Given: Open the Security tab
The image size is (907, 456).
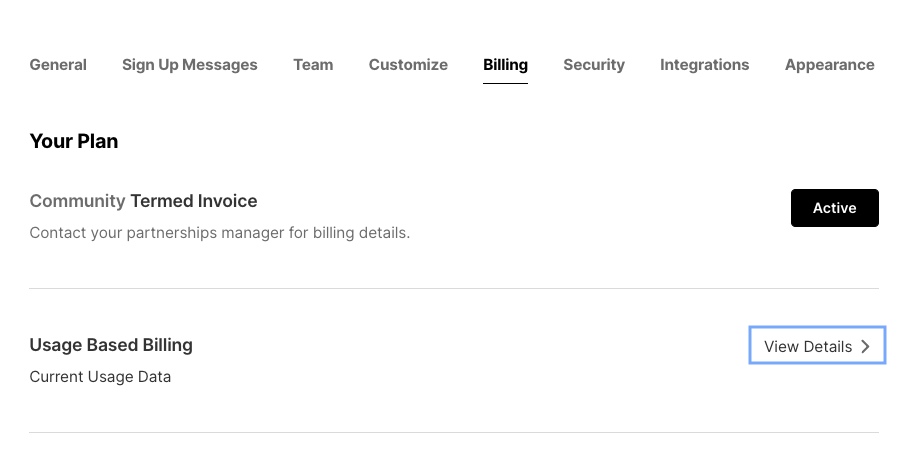Looking at the screenshot, I should pyautogui.click(x=594, y=65).
